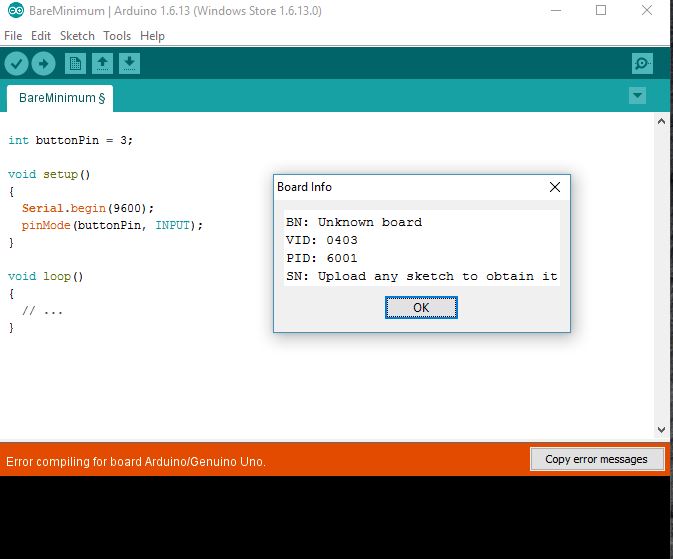Click 'VID: 0403' text in dialog
Viewport: 673px width, 559px height.
click(321, 240)
